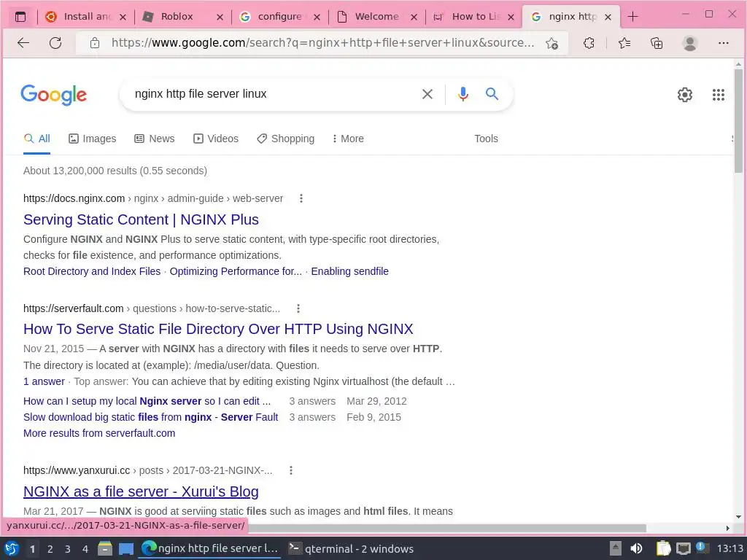Open the tab actions menu icon
747x560 pixels.
pos(20,17)
